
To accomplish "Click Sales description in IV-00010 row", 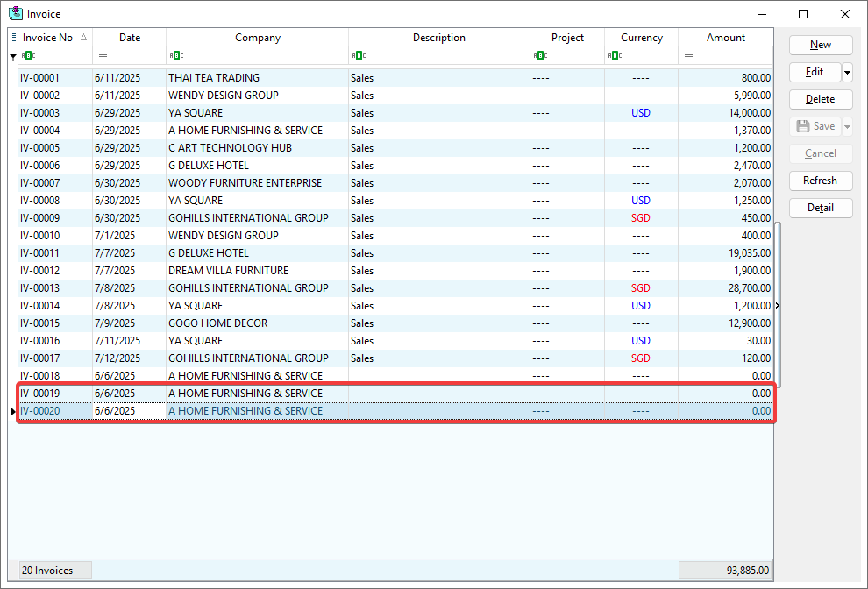I will coord(362,236).
